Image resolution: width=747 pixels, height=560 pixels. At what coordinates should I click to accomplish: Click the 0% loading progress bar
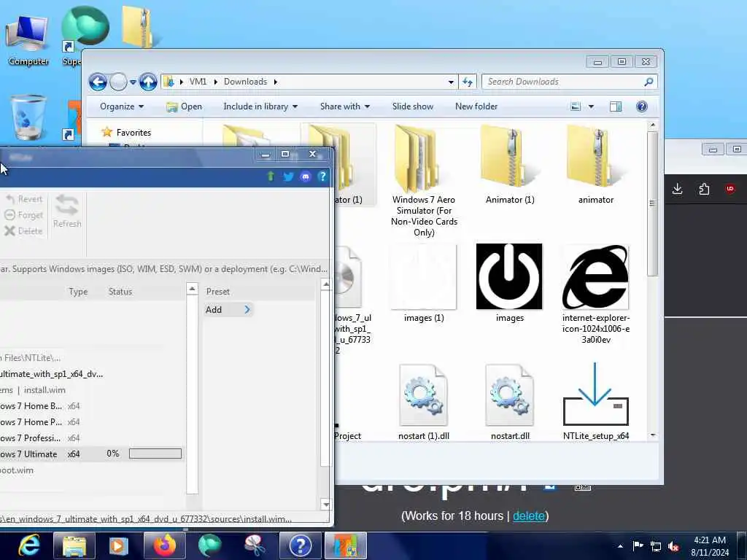tap(155, 454)
